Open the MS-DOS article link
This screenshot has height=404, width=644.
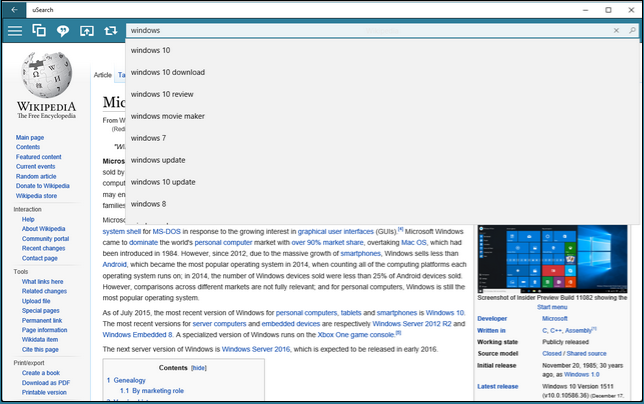click(x=167, y=232)
